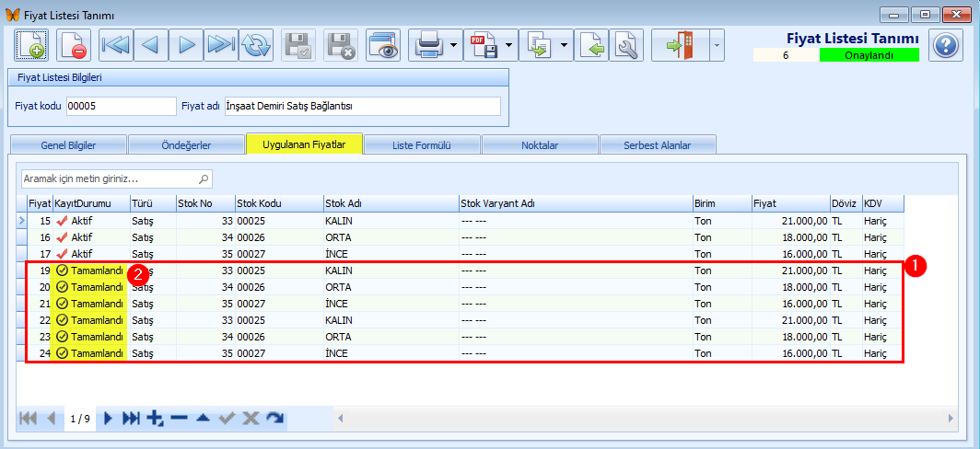
Task: Switch to the Öndeğerler tab
Action: (x=186, y=144)
